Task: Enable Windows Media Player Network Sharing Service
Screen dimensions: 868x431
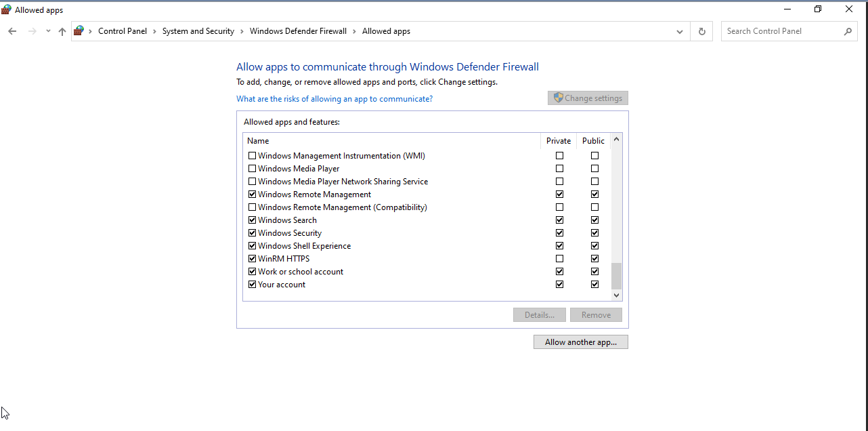Action: pos(253,182)
